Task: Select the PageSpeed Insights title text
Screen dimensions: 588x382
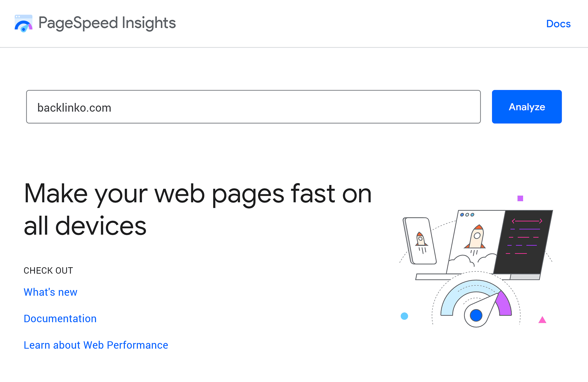Action: 107,23
